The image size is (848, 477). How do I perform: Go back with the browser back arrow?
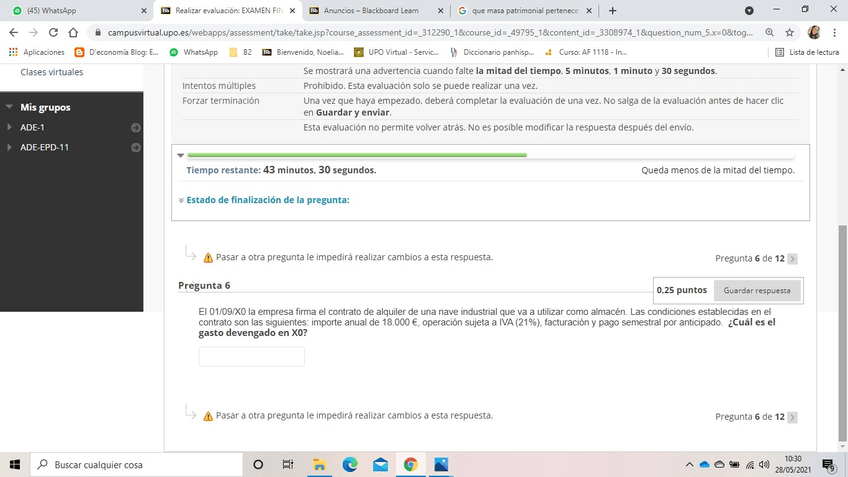pyautogui.click(x=14, y=32)
